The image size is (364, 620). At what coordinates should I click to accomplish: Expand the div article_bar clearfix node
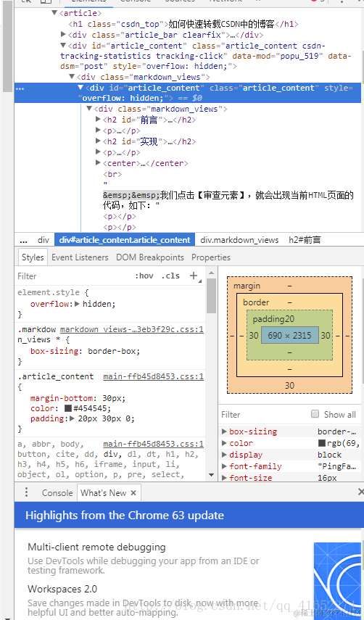coord(63,34)
